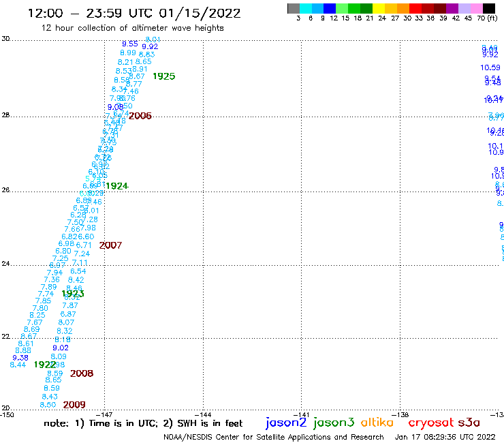Select the green time label 1923
The image size is (504, 443).
point(73,294)
